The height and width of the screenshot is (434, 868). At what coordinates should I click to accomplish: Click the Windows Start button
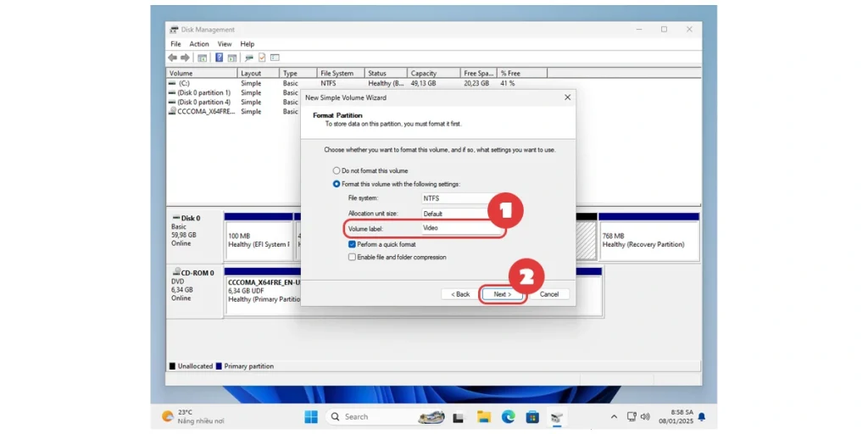point(311,416)
